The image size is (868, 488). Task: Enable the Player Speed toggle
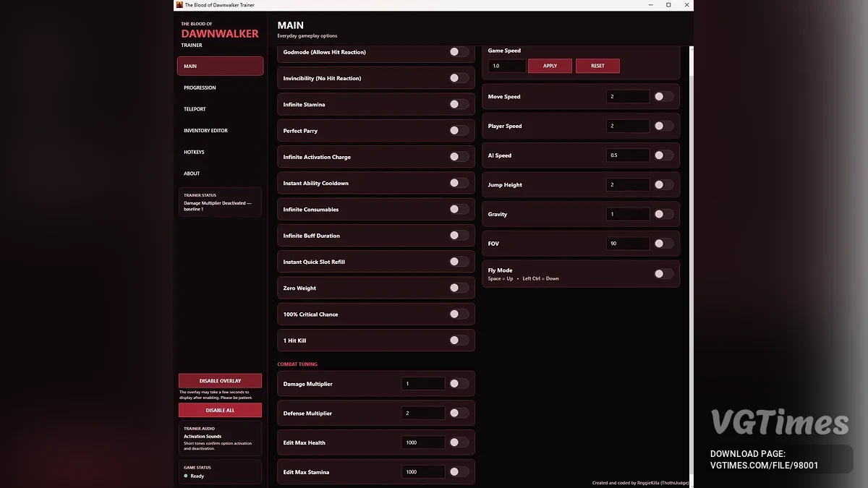point(663,126)
